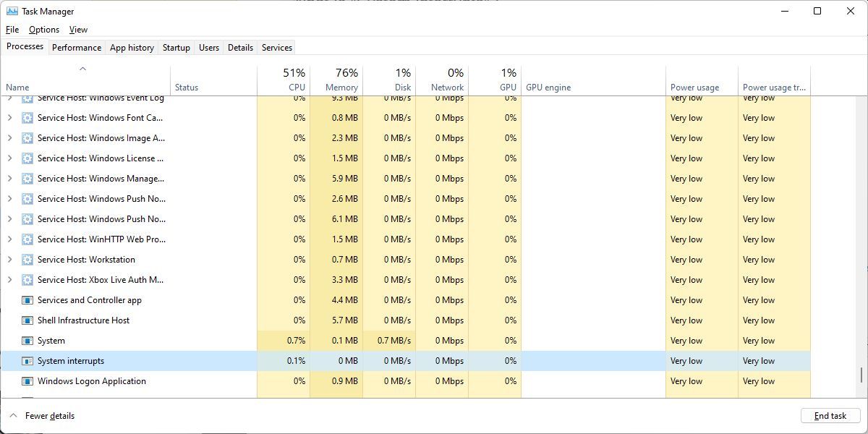
Task: Sort by the Name column header
Action: (85, 80)
